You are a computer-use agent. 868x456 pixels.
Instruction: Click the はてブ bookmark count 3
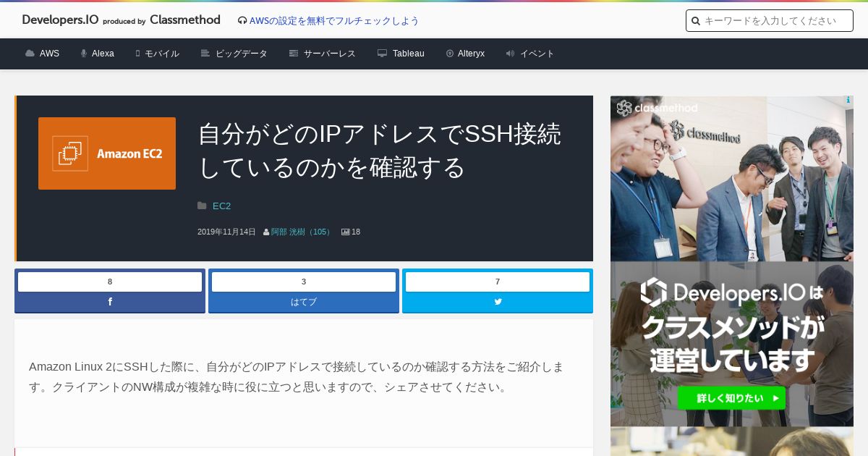304,282
